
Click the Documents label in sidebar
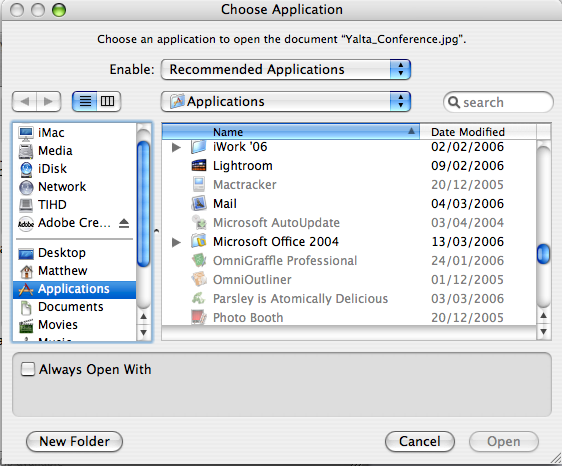coord(71,307)
